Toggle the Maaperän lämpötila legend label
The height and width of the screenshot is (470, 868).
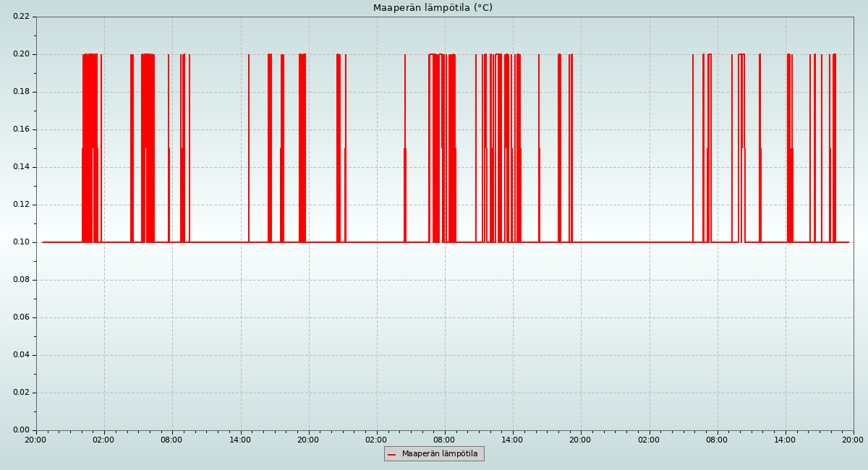tap(440, 454)
